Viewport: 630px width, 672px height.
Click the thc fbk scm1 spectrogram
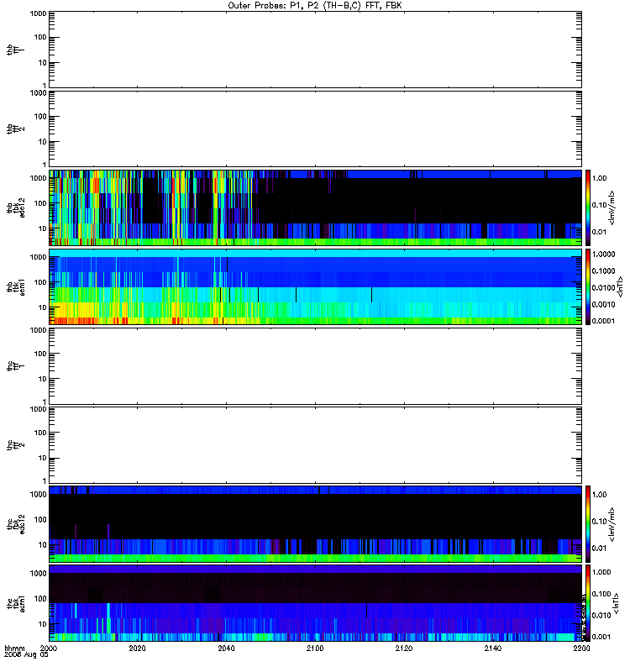coord(315,603)
